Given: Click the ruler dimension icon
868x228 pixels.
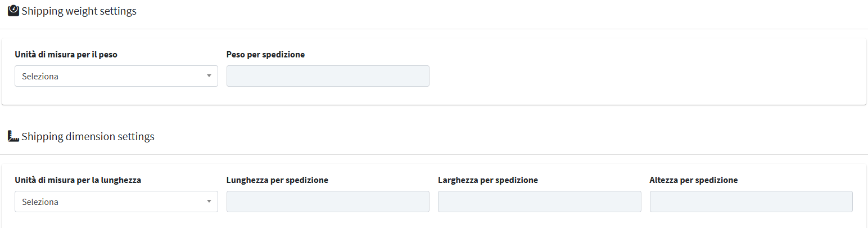Looking at the screenshot, I should 13,136.
